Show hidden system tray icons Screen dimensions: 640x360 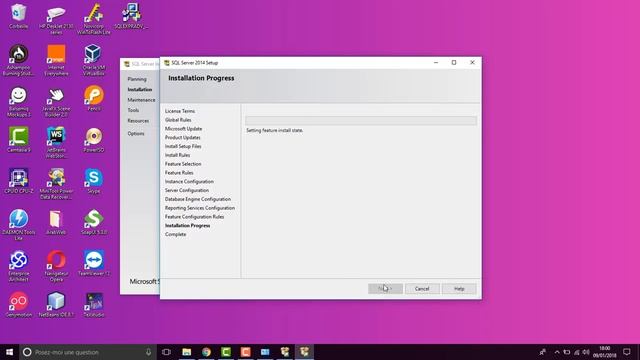click(557, 352)
